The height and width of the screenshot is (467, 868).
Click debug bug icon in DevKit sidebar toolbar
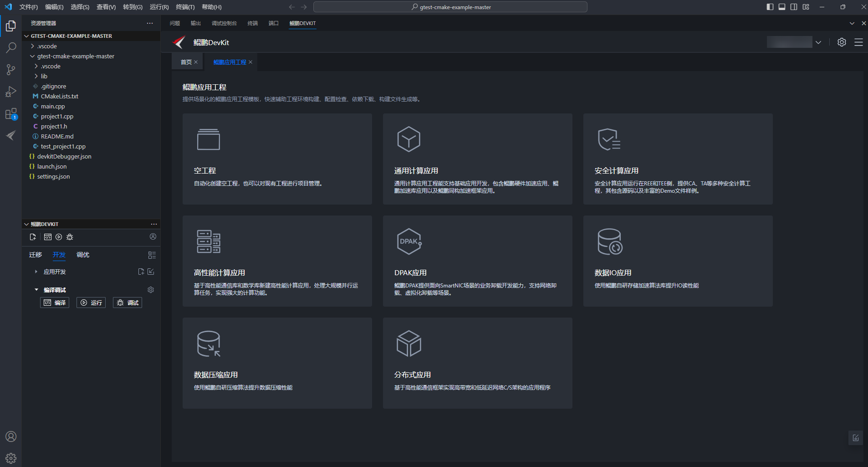pyautogui.click(x=70, y=237)
